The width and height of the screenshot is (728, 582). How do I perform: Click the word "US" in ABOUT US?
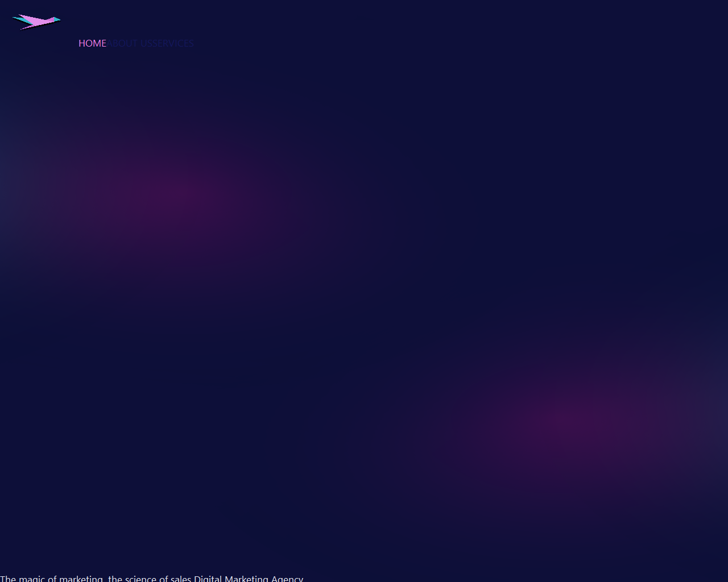(x=146, y=43)
